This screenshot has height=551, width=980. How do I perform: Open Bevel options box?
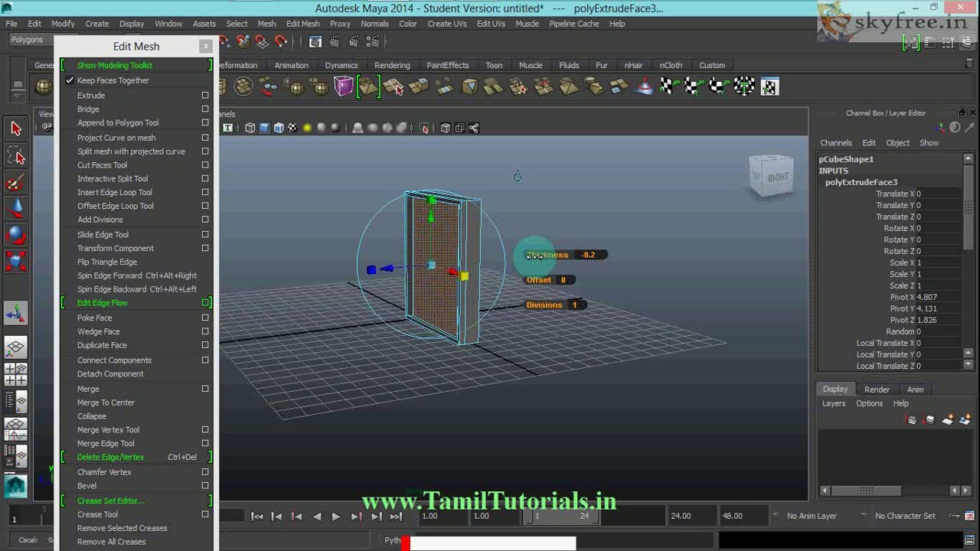205,486
